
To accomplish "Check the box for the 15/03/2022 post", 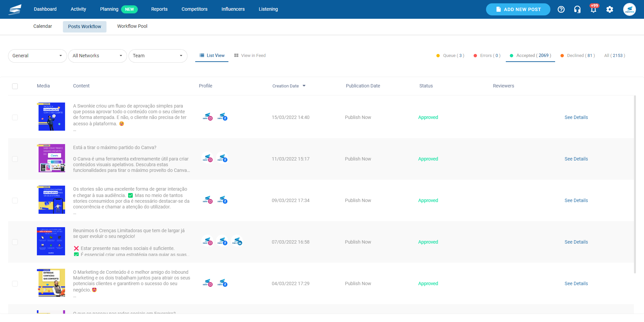I will click(15, 118).
